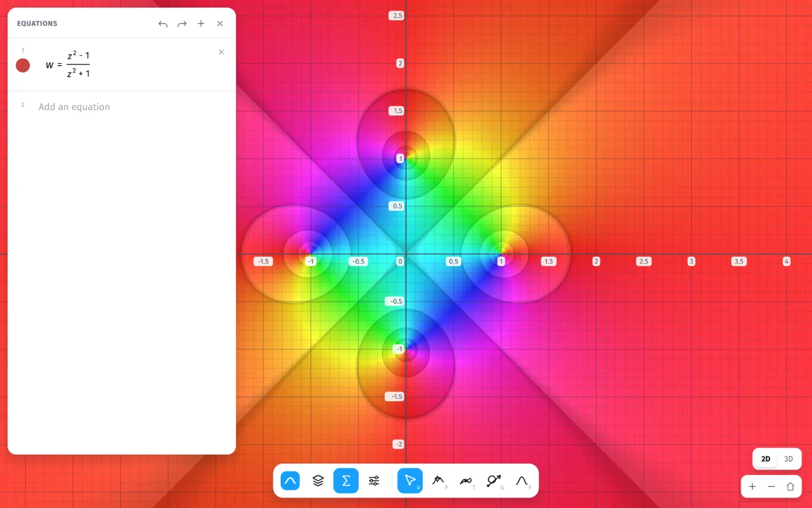Click the undo arrow in Equations header

[x=163, y=24]
